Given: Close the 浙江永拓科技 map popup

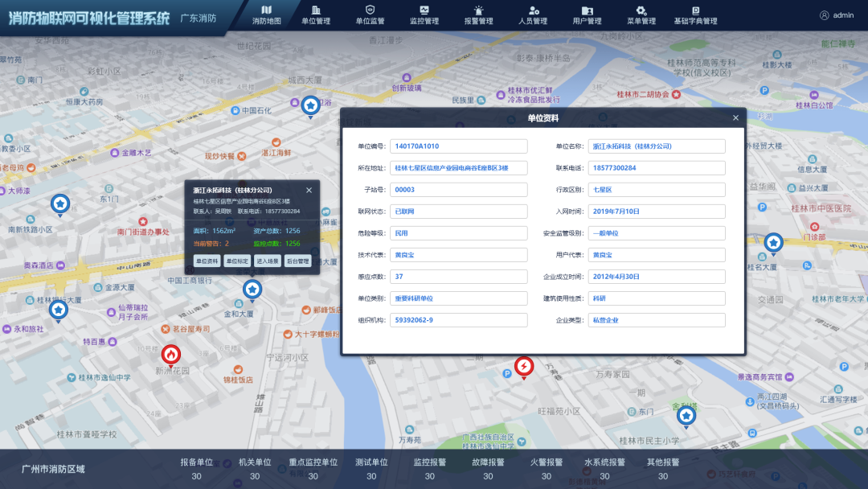Looking at the screenshot, I should (x=309, y=191).
